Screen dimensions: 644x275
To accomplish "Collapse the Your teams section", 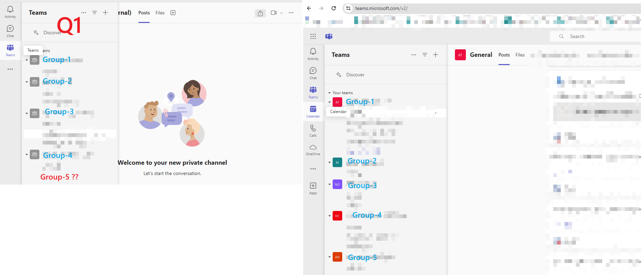I will 330,93.
